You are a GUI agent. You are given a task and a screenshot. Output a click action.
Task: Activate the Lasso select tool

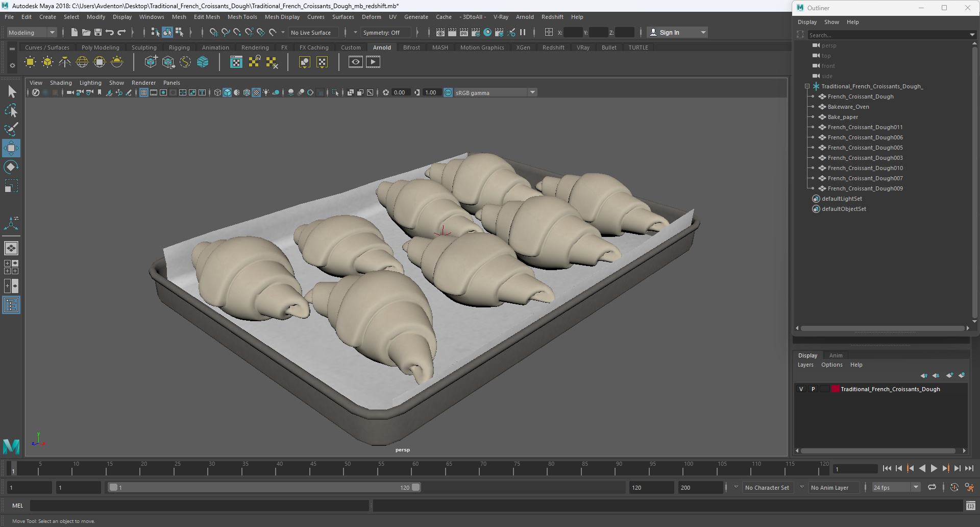[x=11, y=110]
